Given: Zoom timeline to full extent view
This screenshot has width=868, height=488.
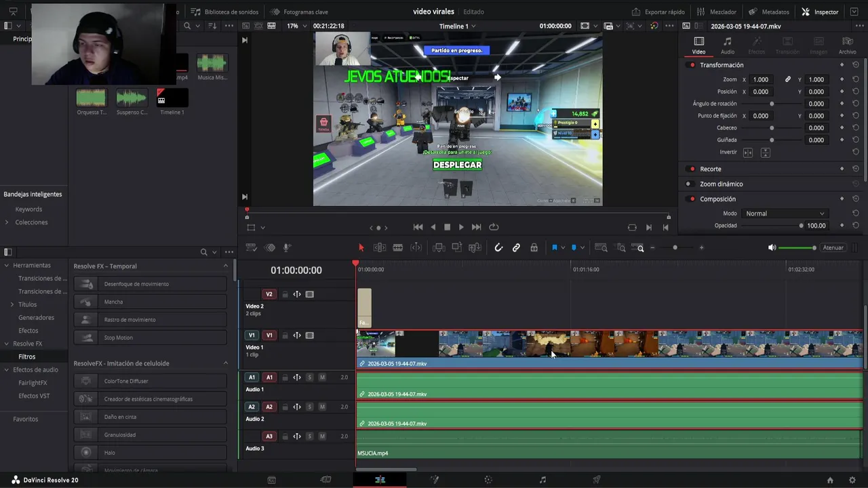Looking at the screenshot, I should click(x=601, y=248).
